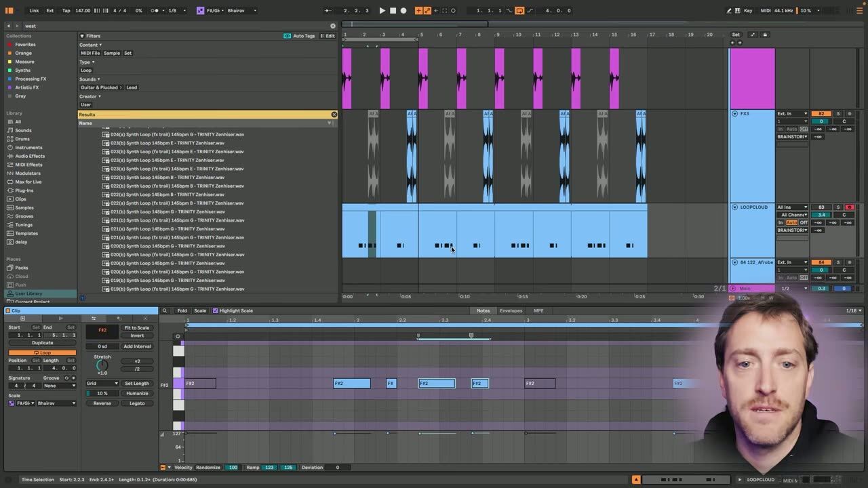Viewport: 868px width, 488px height.
Task: Open the clip's pitch and time utilities tab
Action: click(x=94, y=318)
